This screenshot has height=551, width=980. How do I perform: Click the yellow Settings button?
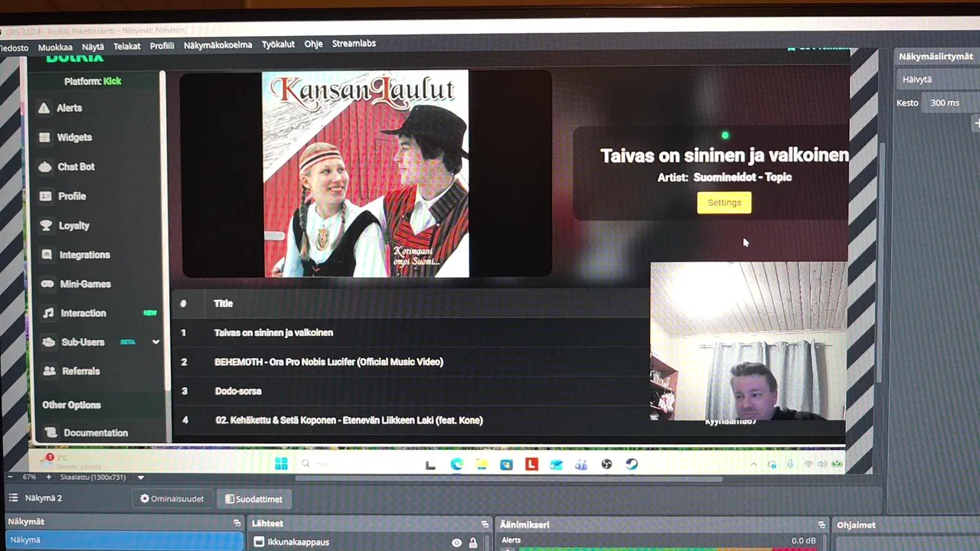[x=724, y=203]
